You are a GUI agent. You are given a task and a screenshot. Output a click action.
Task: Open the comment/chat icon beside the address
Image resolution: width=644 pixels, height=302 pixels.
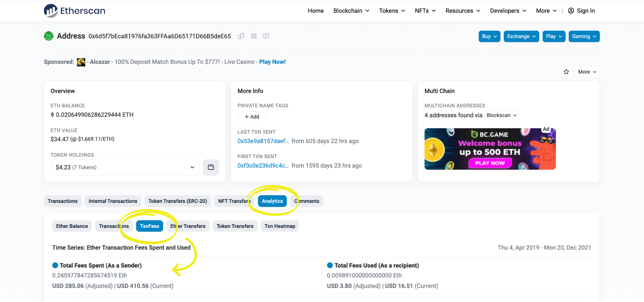266,36
